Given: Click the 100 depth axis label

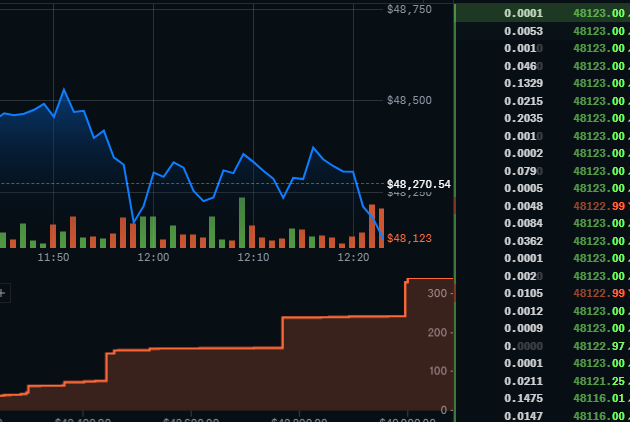Looking at the screenshot, I should click(438, 371).
